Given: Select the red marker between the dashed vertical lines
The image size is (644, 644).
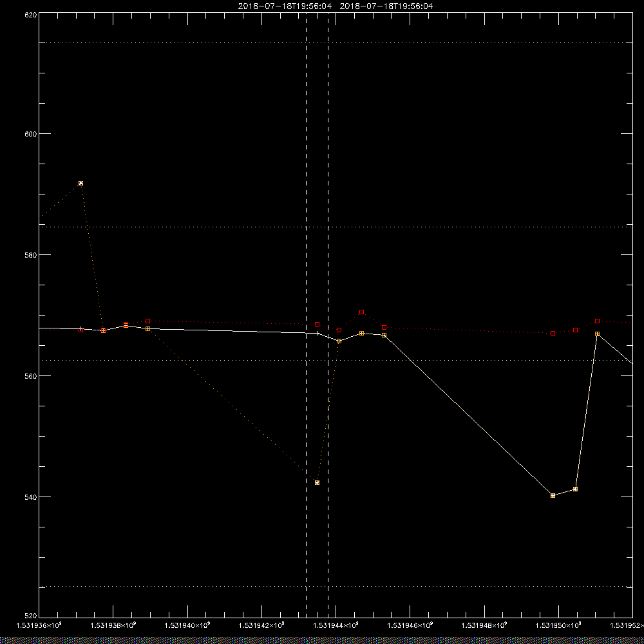Looking at the screenshot, I should (317, 325).
